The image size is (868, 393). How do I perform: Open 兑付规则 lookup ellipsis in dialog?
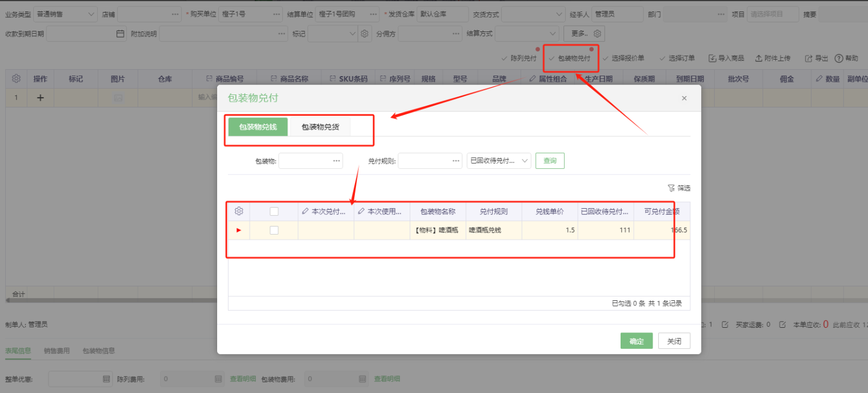455,161
